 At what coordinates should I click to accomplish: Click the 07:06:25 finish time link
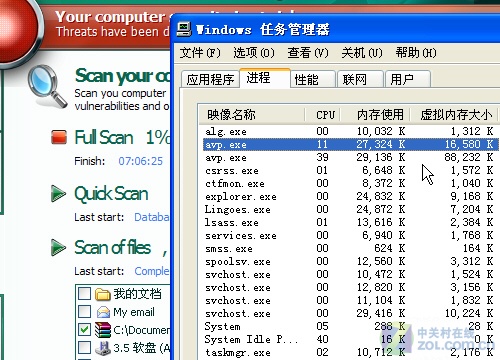141,161
